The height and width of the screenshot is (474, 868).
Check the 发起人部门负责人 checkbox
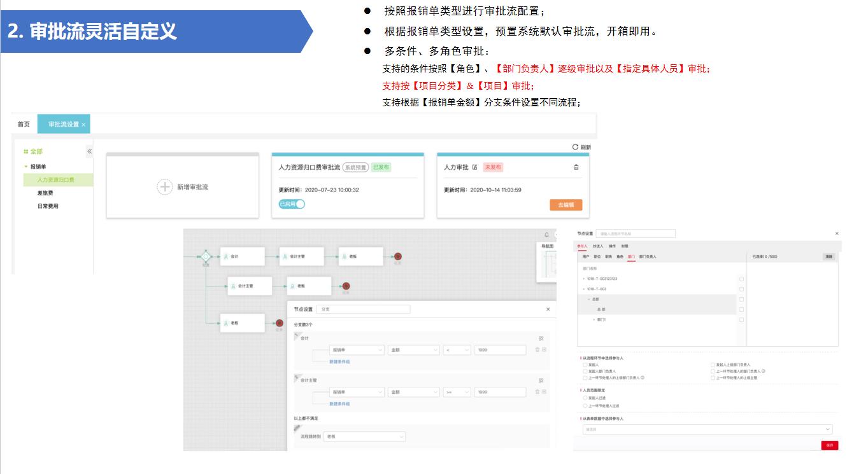(585, 371)
